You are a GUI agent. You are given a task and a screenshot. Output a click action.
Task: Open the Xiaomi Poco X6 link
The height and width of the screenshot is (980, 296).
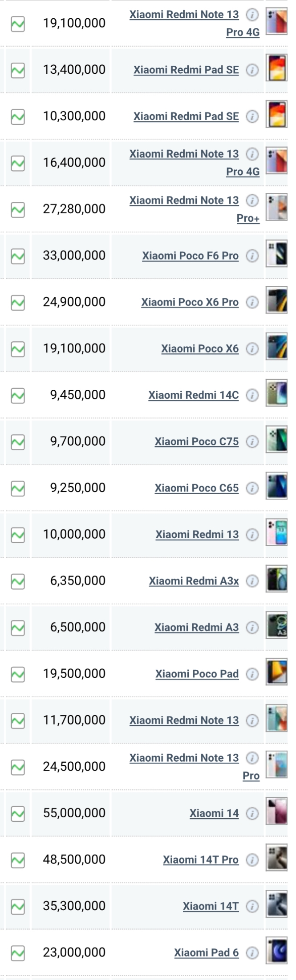200,349
